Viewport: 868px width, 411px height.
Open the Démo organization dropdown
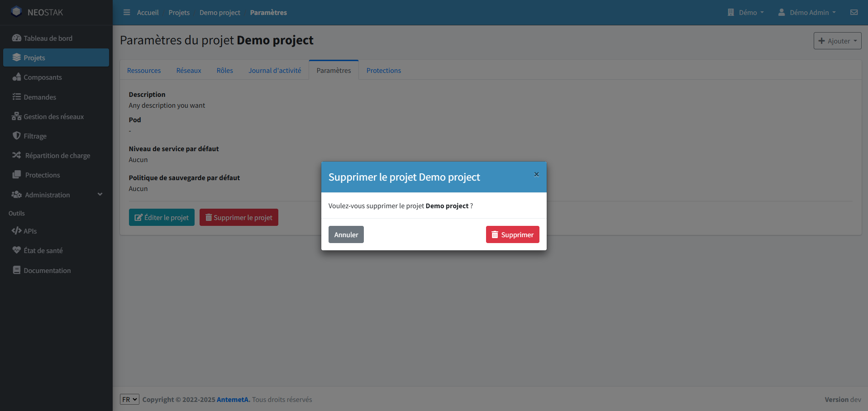tap(746, 12)
